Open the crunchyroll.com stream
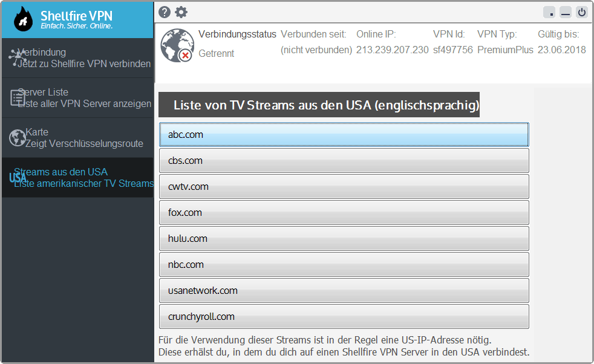Viewport: 594px width, 364px height. [x=344, y=317]
